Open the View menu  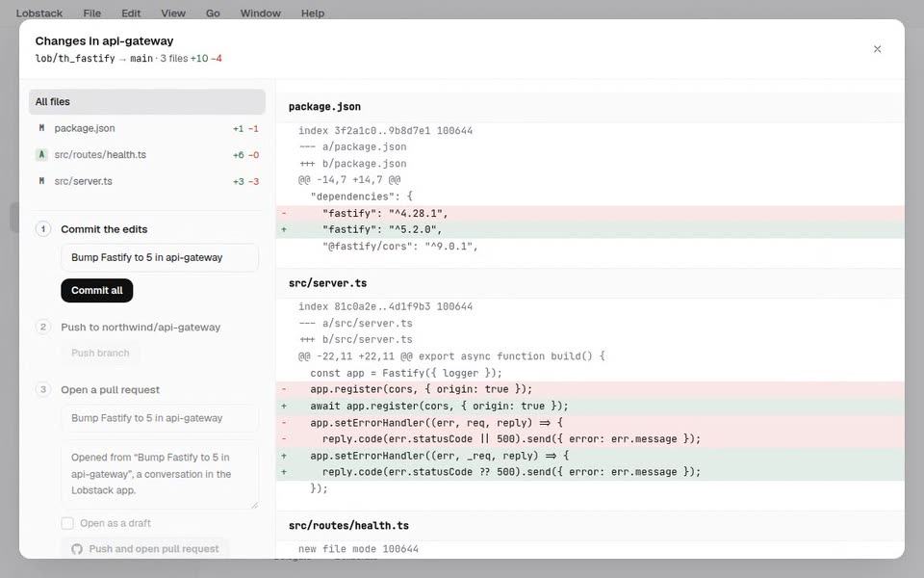point(173,13)
